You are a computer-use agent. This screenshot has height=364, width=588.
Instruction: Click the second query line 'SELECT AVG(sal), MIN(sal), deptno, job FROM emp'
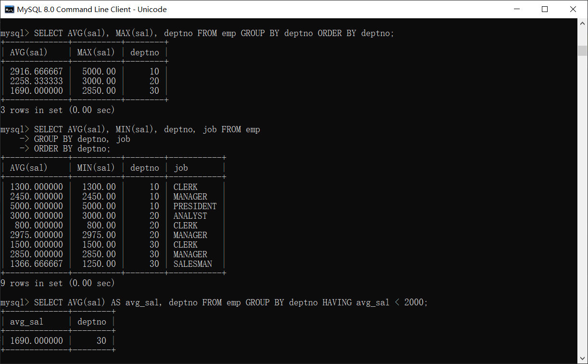(x=147, y=129)
